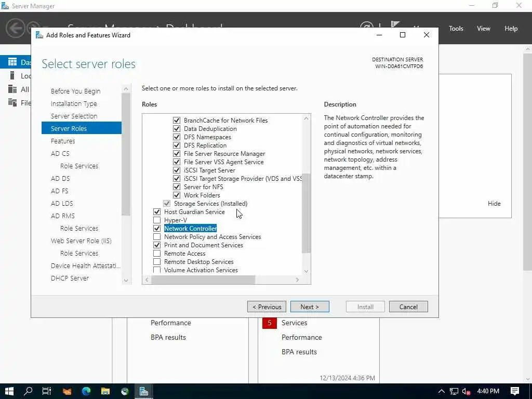532x399 pixels.
Task: Enable the Hyper-V role checkbox
Action: [157, 220]
